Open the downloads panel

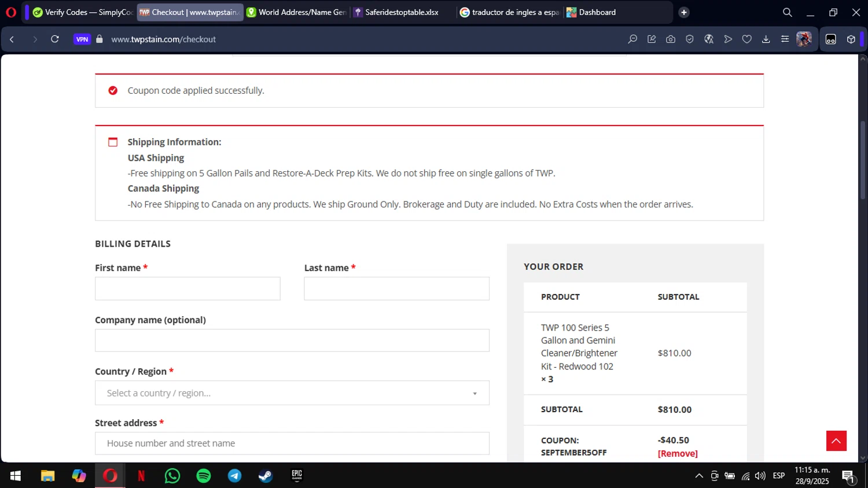point(766,39)
